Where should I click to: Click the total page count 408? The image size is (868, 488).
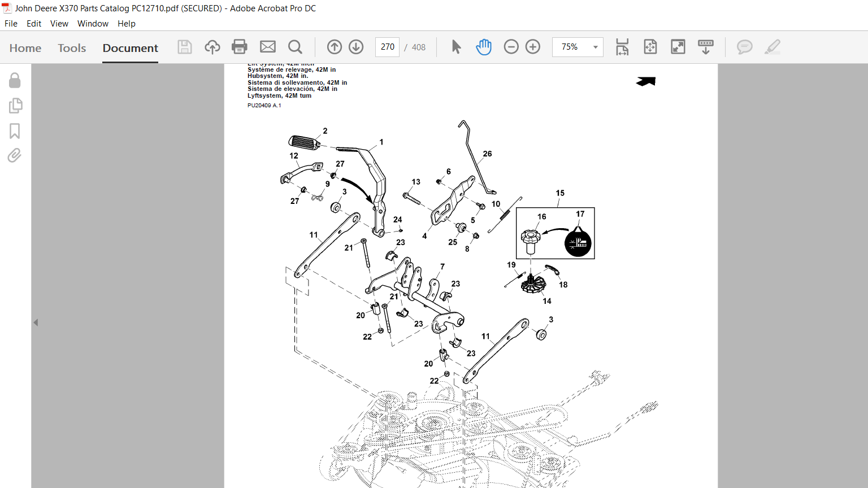(x=419, y=47)
